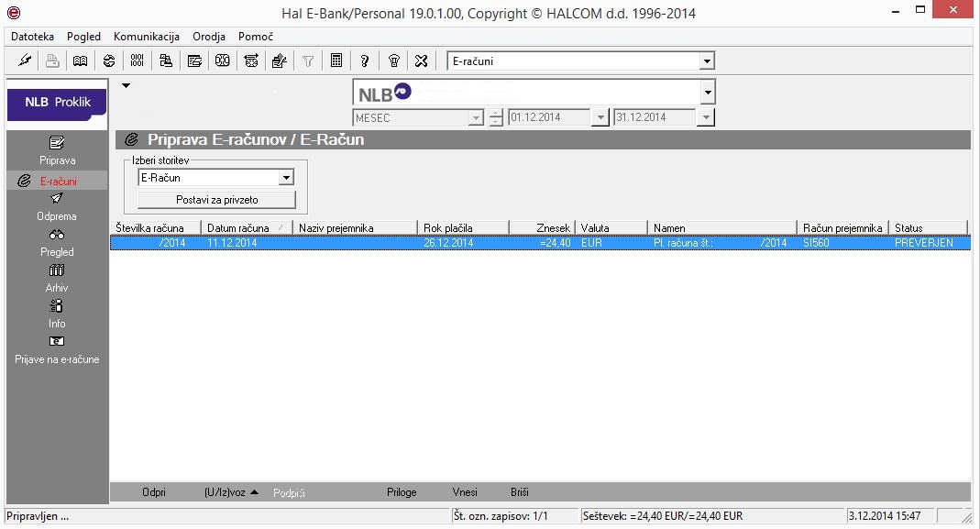This screenshot has height=529, width=980.
Task: Sort by Naziv prejemnika column header
Action: [355, 227]
